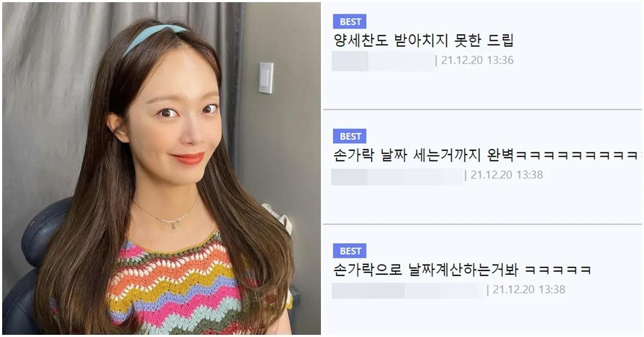Click the BEST badge above 손가락 날짜 세는거까지 comment
The image size is (644, 337).
349,136
